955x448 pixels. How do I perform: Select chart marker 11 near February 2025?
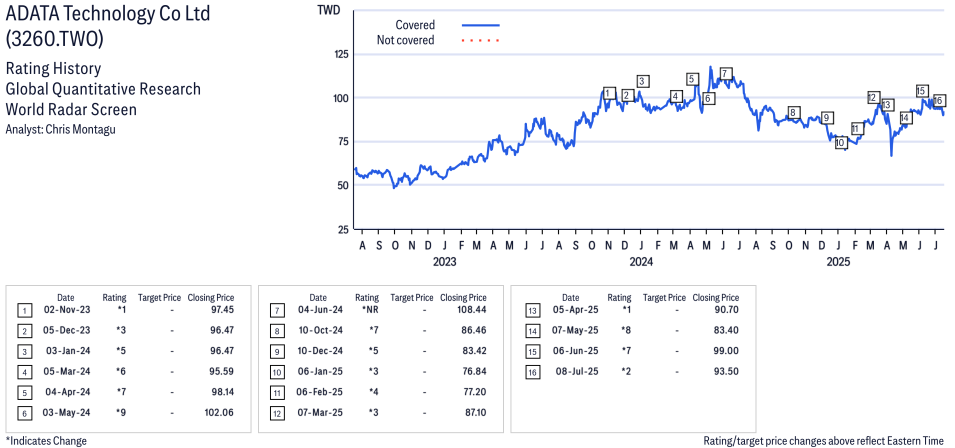[x=857, y=128]
